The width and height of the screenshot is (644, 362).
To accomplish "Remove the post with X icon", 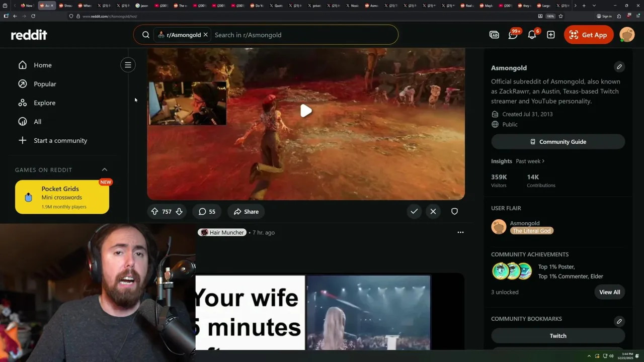I will point(433,212).
